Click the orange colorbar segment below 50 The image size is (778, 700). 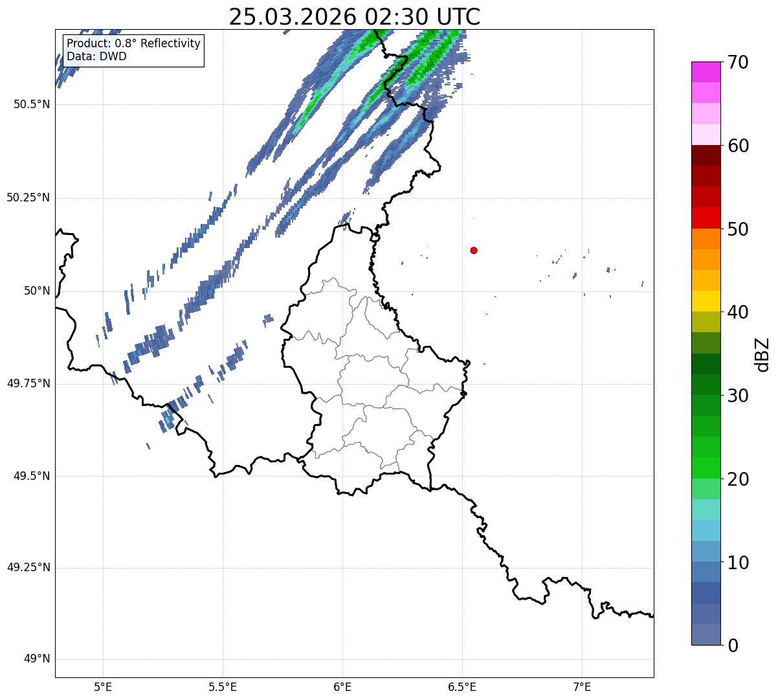click(706, 239)
